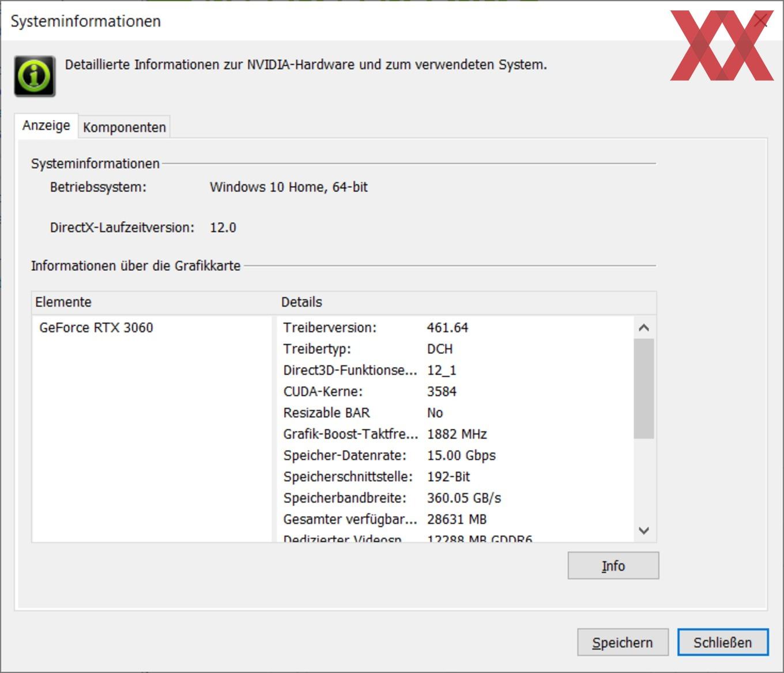The height and width of the screenshot is (673, 784).
Task: Click the Speicherschnittstelle value 192-Bit
Action: tap(448, 477)
